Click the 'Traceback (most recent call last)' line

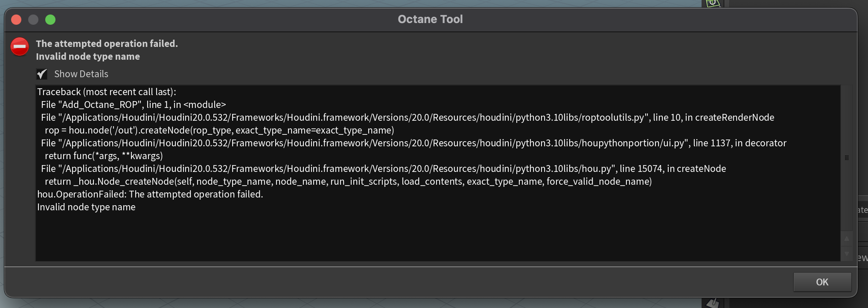coord(107,92)
